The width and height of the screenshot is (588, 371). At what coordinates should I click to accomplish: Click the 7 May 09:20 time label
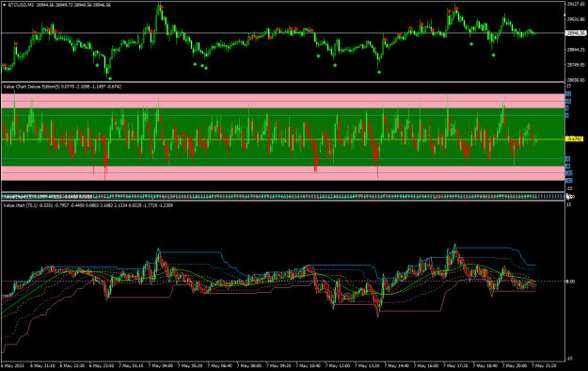click(279, 365)
